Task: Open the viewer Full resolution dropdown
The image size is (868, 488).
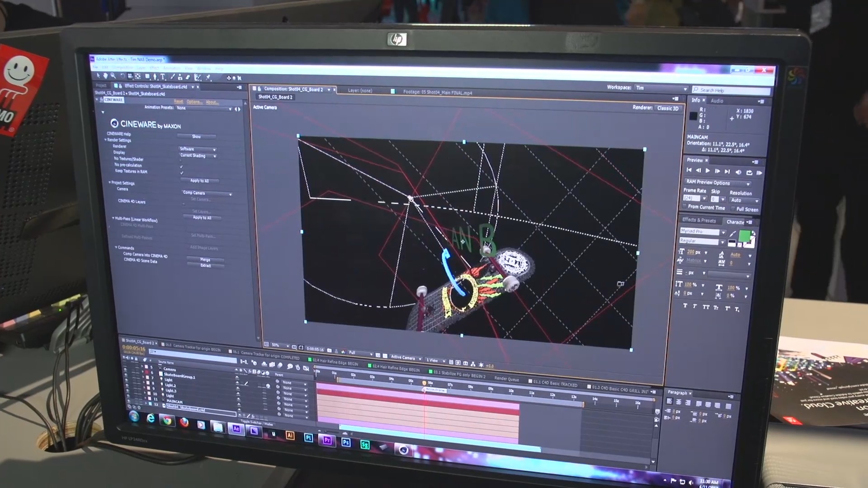Action: point(360,353)
